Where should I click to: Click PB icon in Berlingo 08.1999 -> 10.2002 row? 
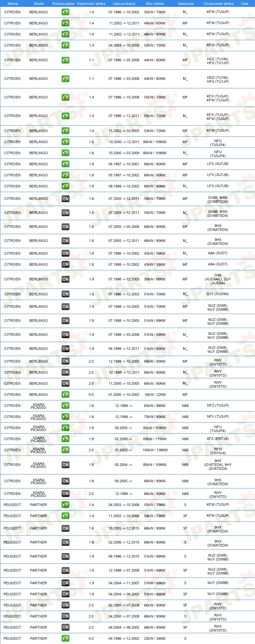(66, 186)
